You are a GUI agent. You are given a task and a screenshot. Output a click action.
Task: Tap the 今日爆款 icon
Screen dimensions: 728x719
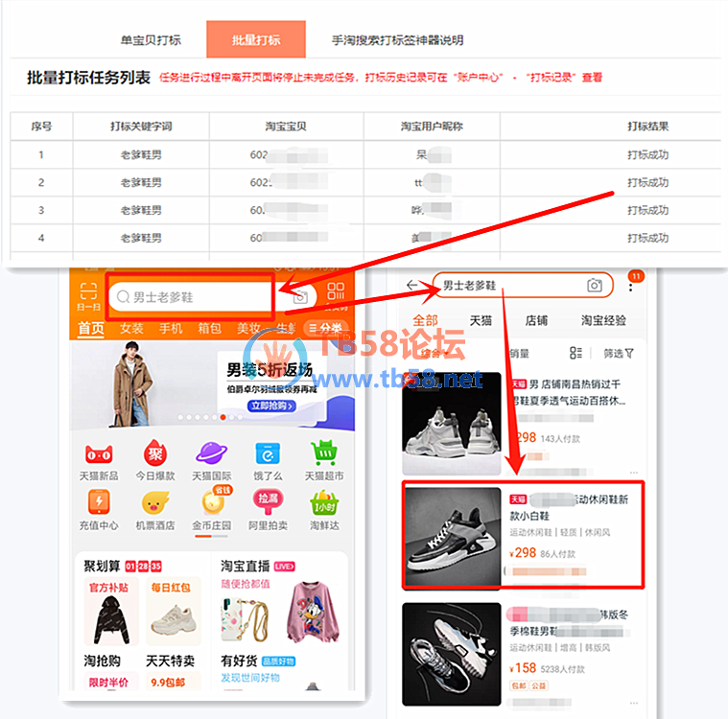[154, 454]
